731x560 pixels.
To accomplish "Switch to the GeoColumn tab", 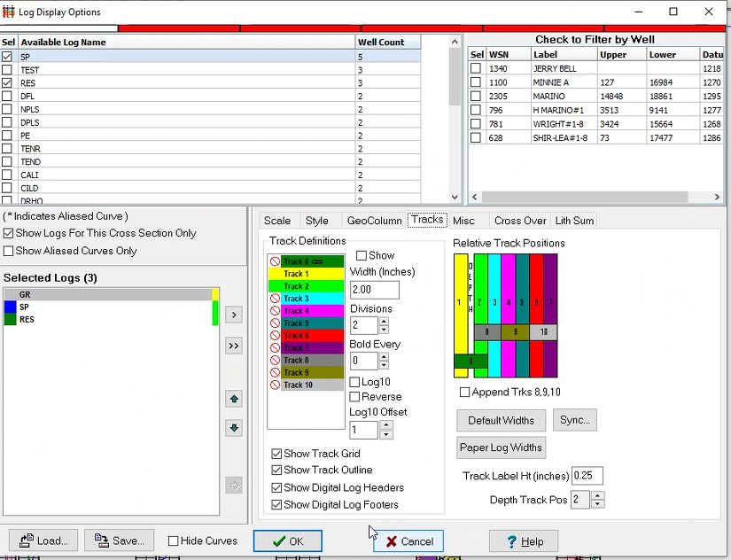I will (374, 221).
